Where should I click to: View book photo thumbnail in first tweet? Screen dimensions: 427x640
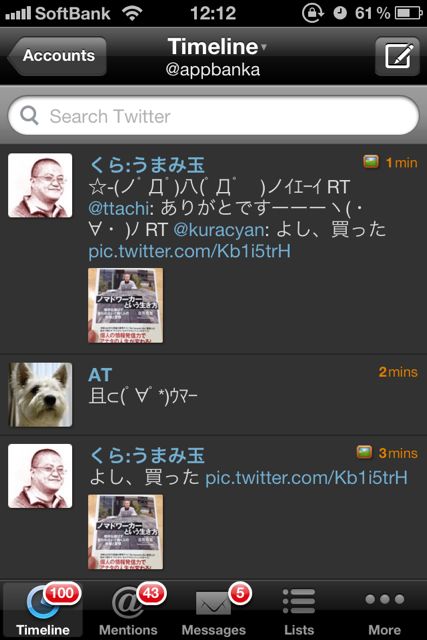[125, 305]
